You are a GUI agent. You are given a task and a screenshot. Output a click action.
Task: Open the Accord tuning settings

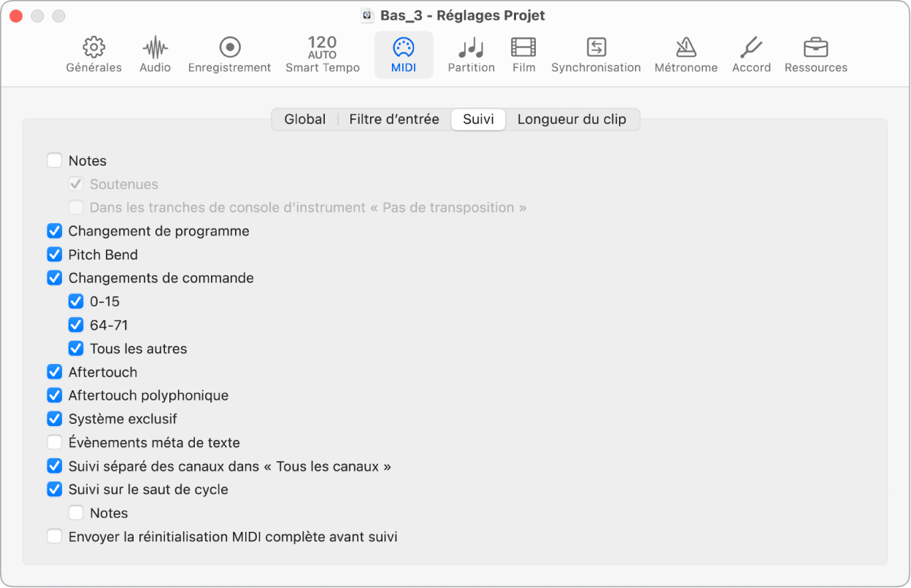pyautogui.click(x=751, y=53)
